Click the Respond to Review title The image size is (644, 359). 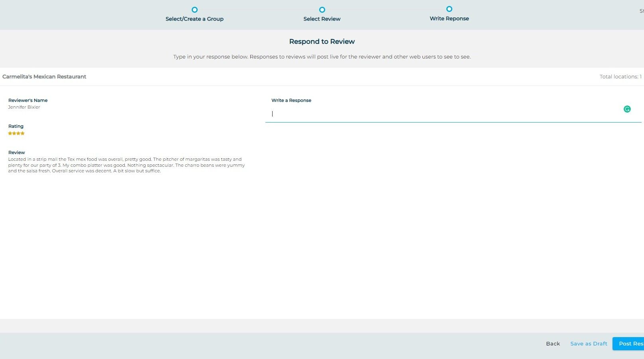322,41
